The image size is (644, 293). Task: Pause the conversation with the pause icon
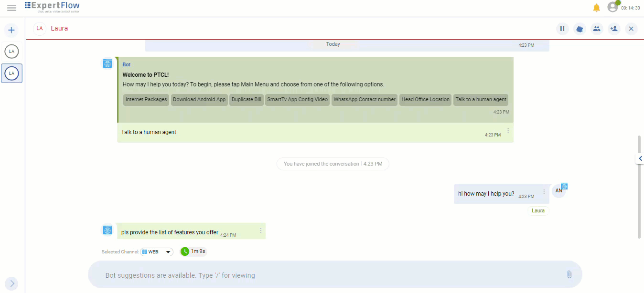point(562,29)
